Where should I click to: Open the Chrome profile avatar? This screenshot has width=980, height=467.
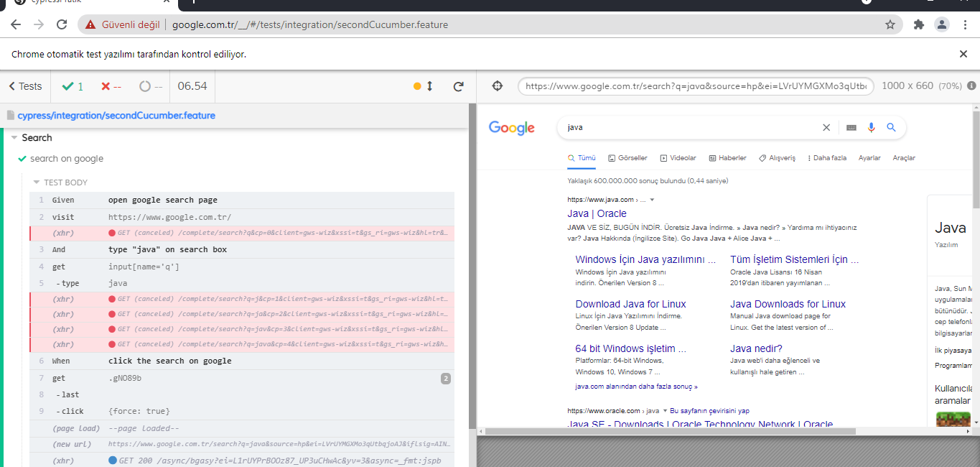point(941,24)
